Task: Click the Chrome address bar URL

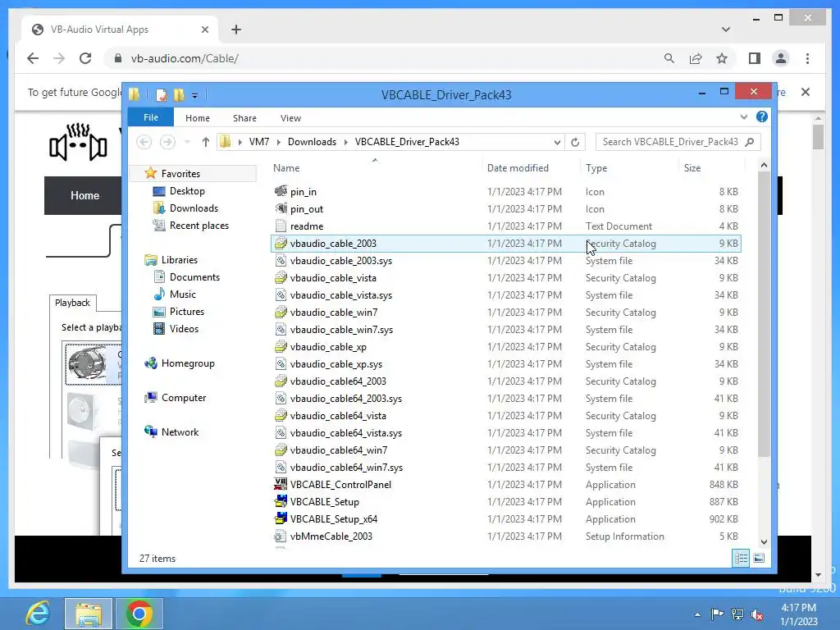Action: pos(185,58)
